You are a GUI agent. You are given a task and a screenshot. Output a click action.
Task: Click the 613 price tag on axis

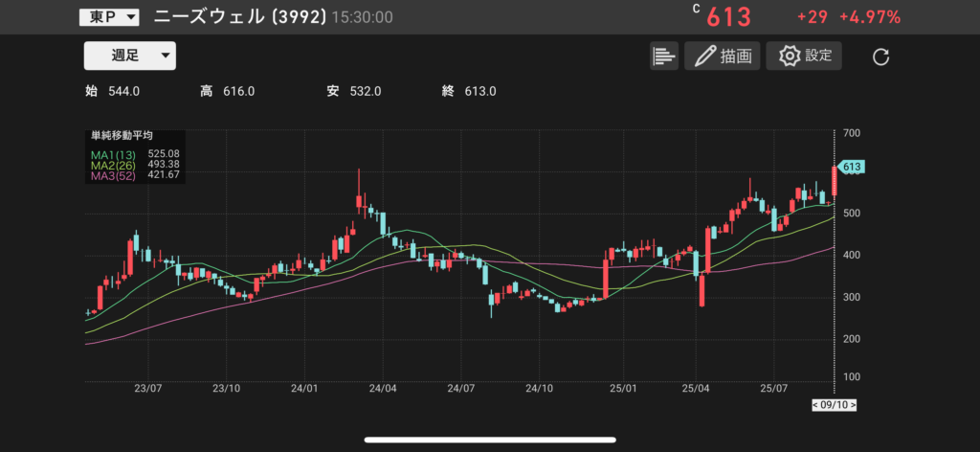[851, 167]
